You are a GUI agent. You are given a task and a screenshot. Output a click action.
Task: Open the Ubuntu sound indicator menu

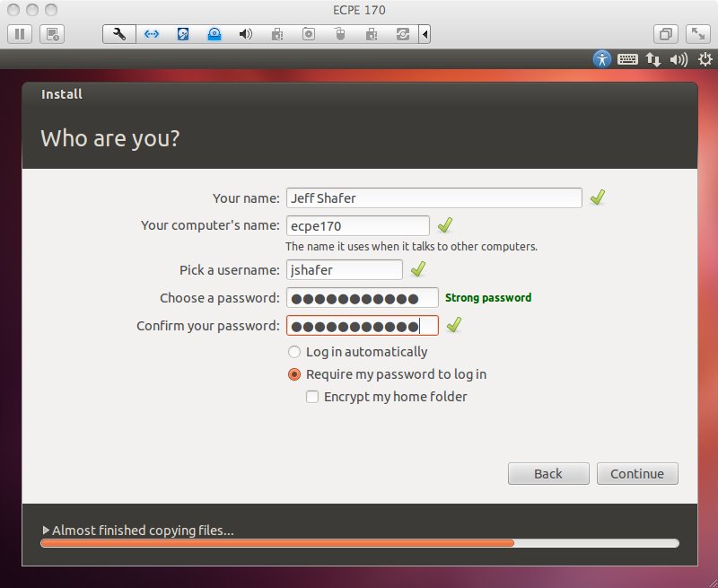[x=679, y=59]
